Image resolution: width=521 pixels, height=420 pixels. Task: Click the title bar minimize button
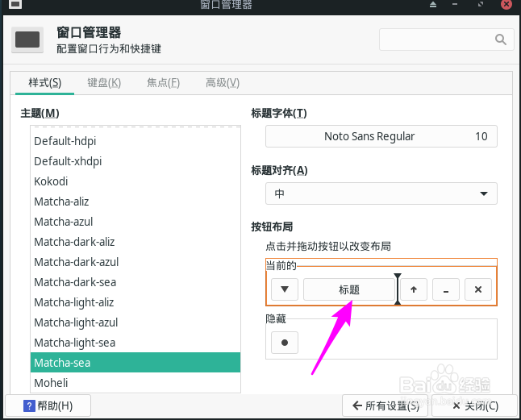click(455, 4)
